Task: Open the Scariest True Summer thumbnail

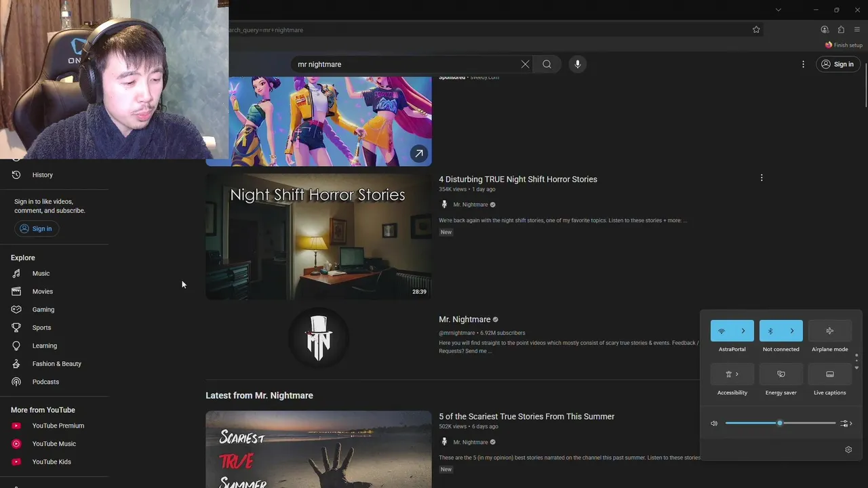Action: (x=319, y=449)
